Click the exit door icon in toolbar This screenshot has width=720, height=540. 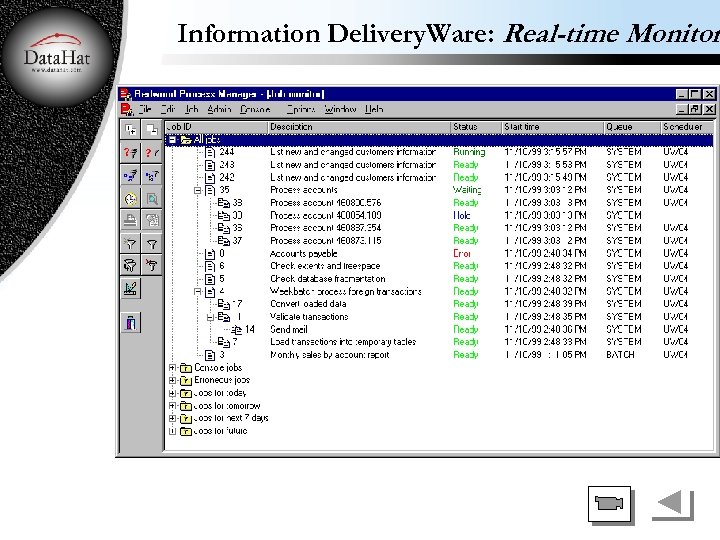click(130, 323)
